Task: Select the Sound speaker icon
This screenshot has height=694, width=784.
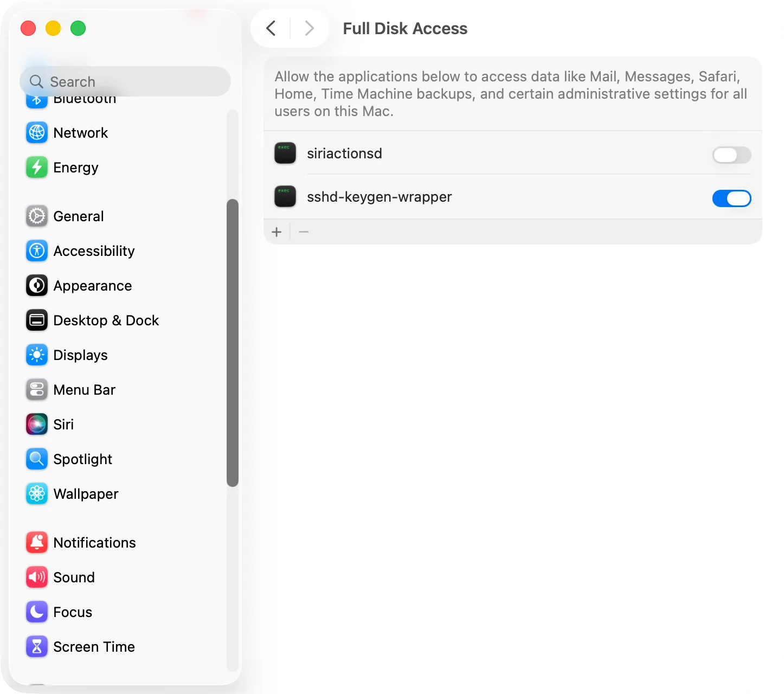Action: (x=37, y=577)
